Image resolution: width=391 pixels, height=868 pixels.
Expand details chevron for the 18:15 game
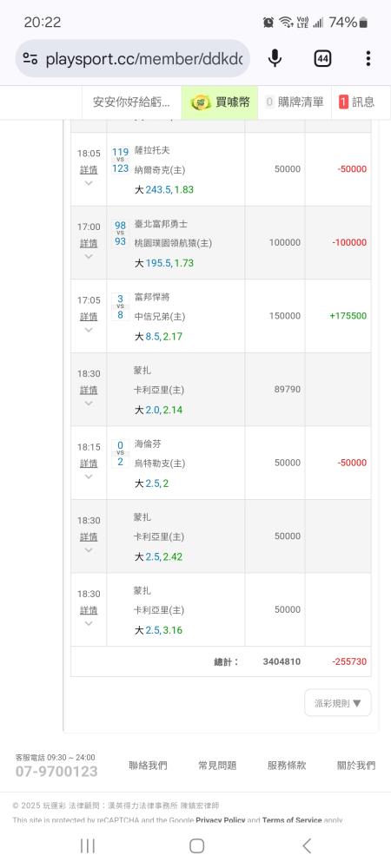89,477
